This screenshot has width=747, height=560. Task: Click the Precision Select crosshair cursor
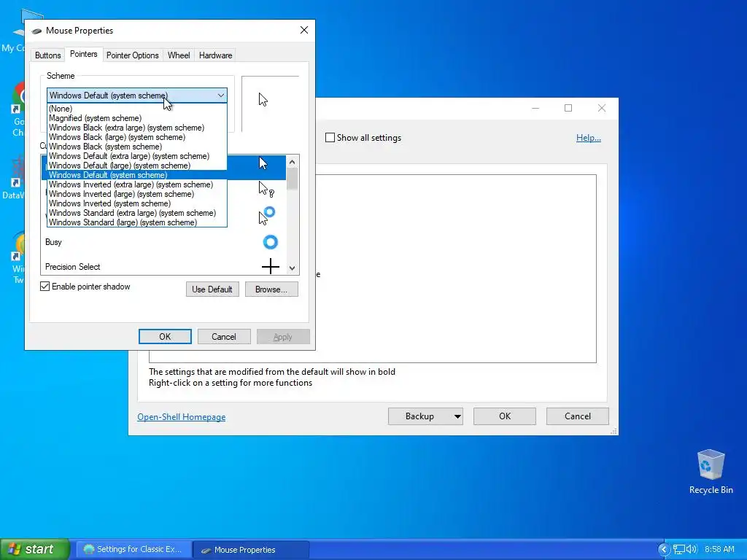pyautogui.click(x=270, y=266)
